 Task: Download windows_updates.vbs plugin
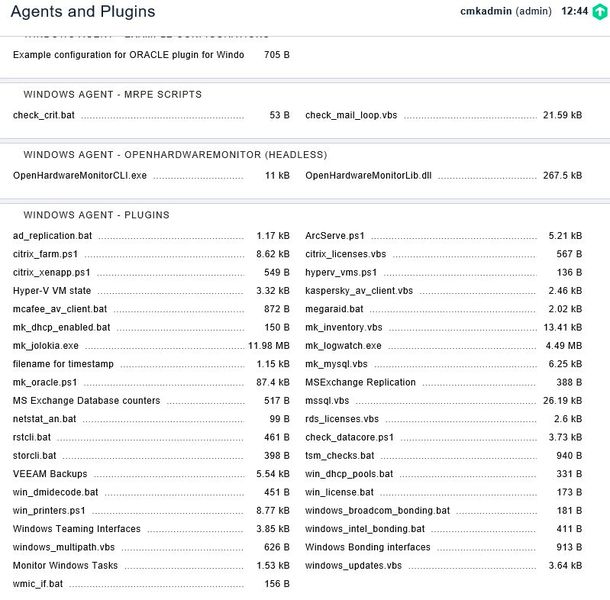[x=353, y=565]
